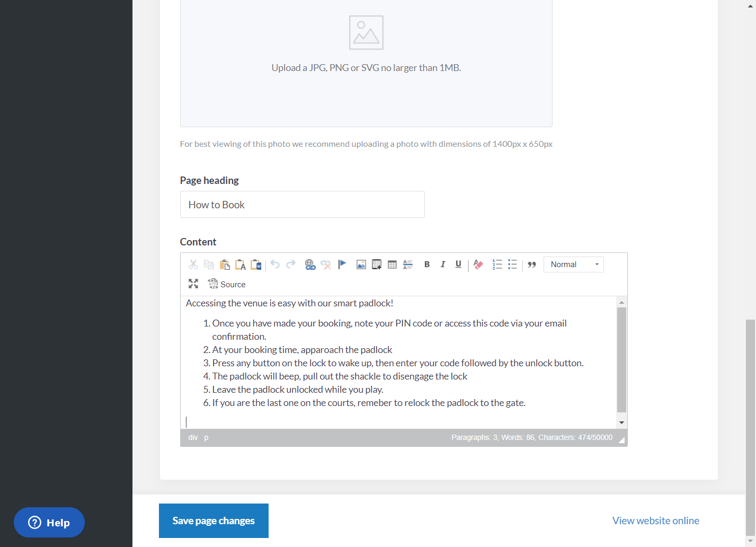Click the editor resize handle in the corner
Viewport: 756px width, 547px height.
coord(622,440)
